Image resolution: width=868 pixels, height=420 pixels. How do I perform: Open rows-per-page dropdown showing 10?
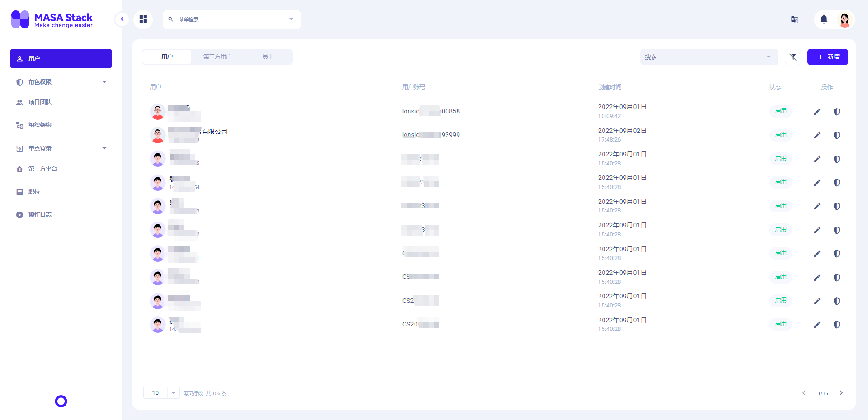(x=161, y=393)
